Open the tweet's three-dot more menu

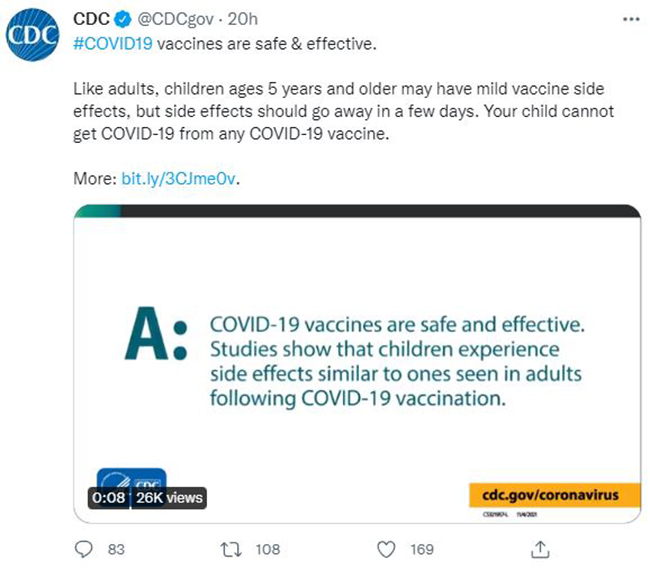click(x=631, y=19)
